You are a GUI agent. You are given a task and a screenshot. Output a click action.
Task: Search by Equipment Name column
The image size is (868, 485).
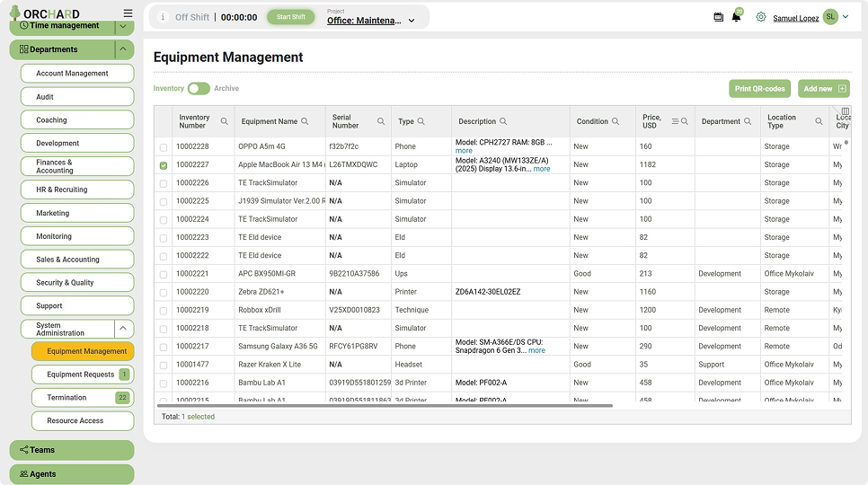point(305,121)
